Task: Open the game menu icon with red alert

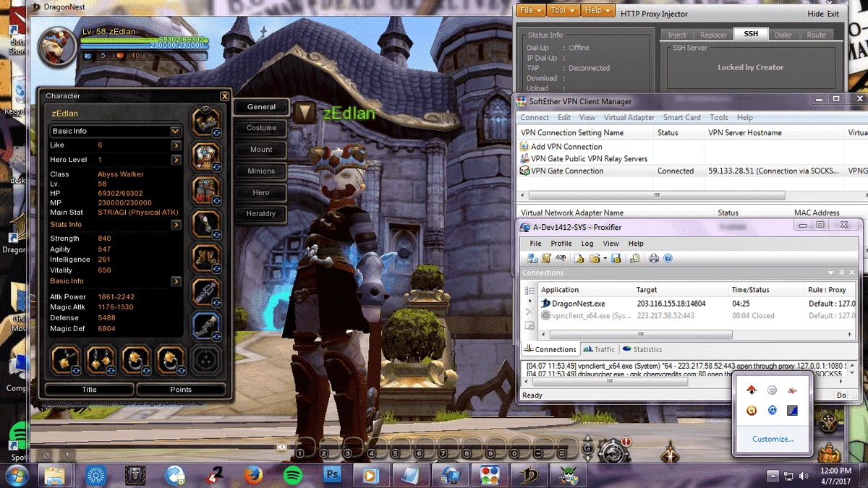Action: (x=615, y=451)
